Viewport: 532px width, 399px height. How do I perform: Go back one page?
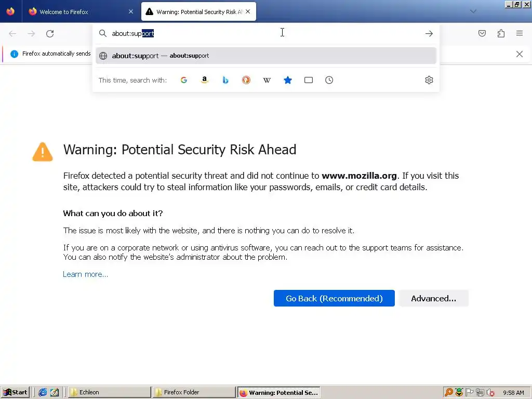[x=12, y=34]
